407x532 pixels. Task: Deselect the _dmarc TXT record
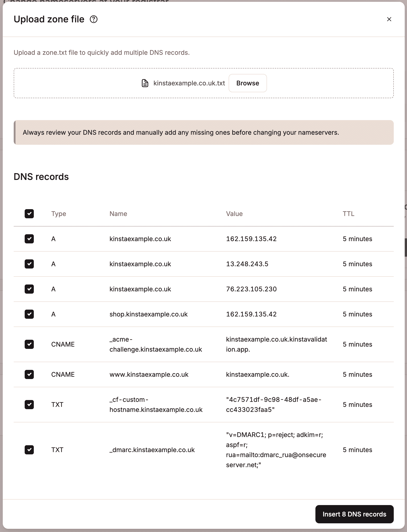[29, 450]
